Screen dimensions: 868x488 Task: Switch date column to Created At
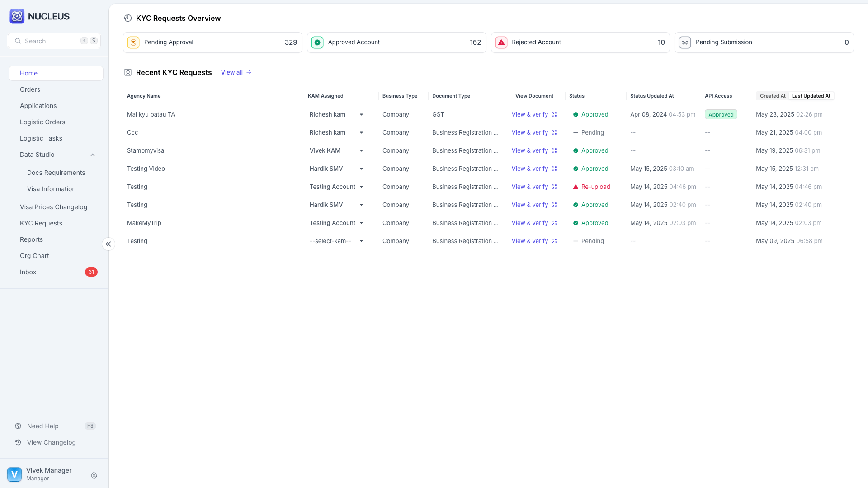click(773, 96)
